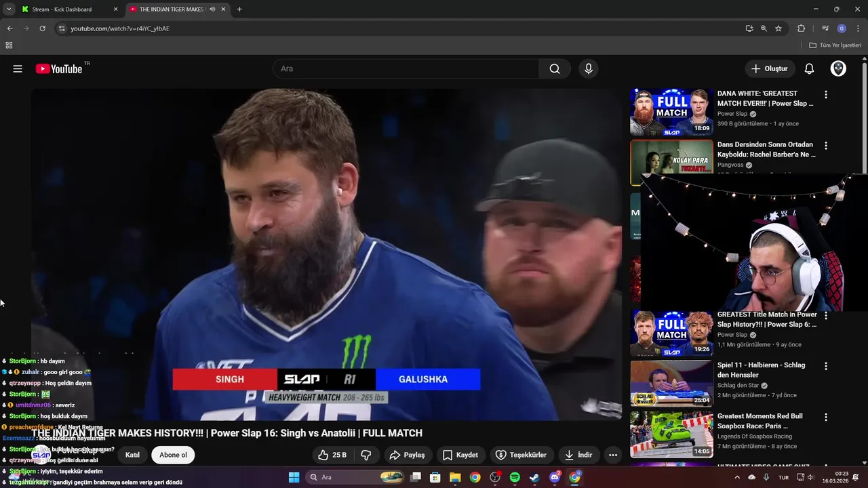868x488 pixels.
Task: Click the Teşekkürler thanks button
Action: coord(521,455)
